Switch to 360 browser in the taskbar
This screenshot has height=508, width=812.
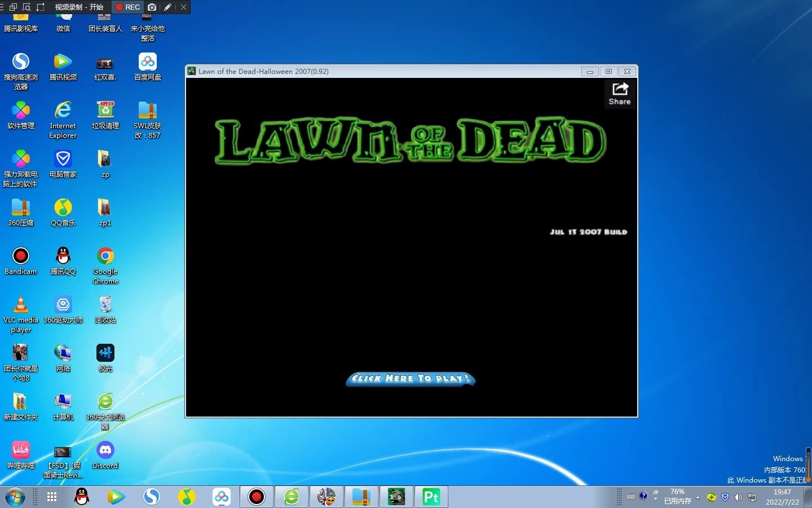292,497
